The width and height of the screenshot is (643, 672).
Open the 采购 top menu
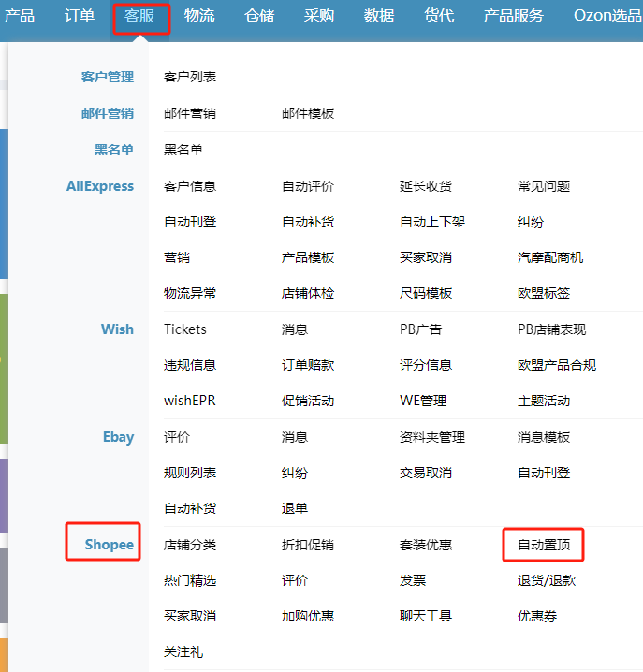click(319, 16)
